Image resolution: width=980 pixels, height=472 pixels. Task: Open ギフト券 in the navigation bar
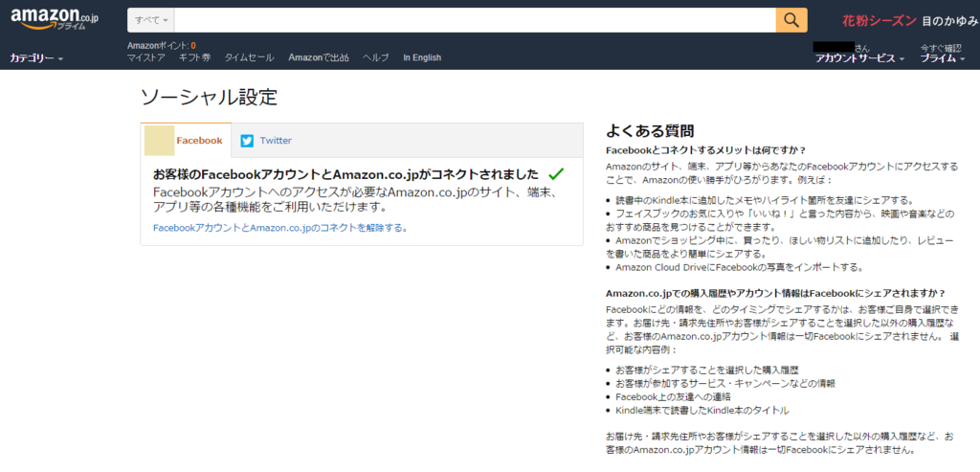click(x=194, y=57)
